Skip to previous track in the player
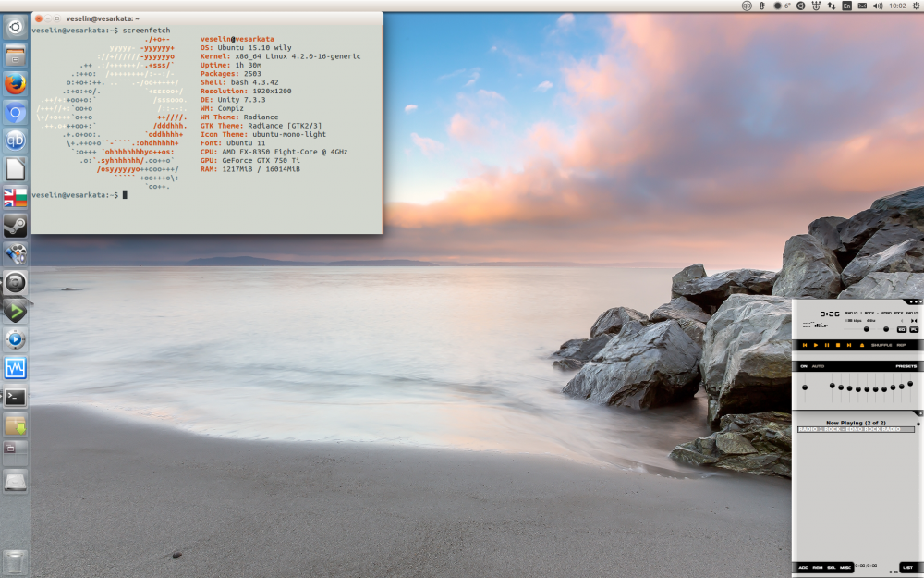 click(x=805, y=345)
